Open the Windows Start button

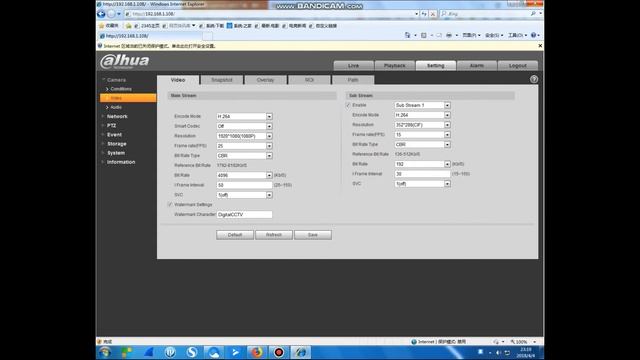[x=105, y=352]
